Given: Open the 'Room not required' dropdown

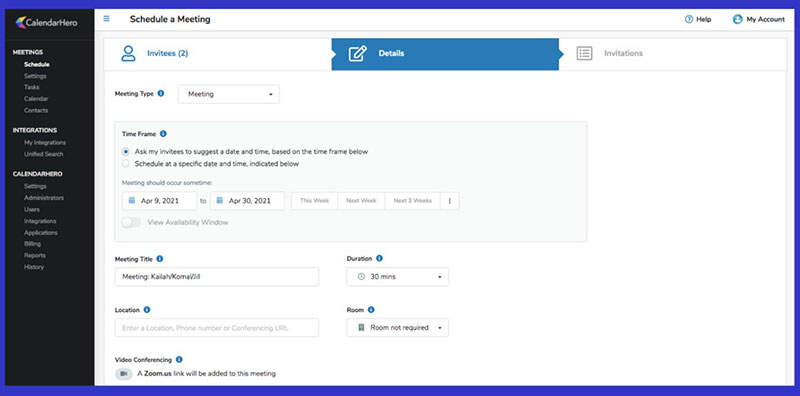Looking at the screenshot, I should click(x=397, y=328).
